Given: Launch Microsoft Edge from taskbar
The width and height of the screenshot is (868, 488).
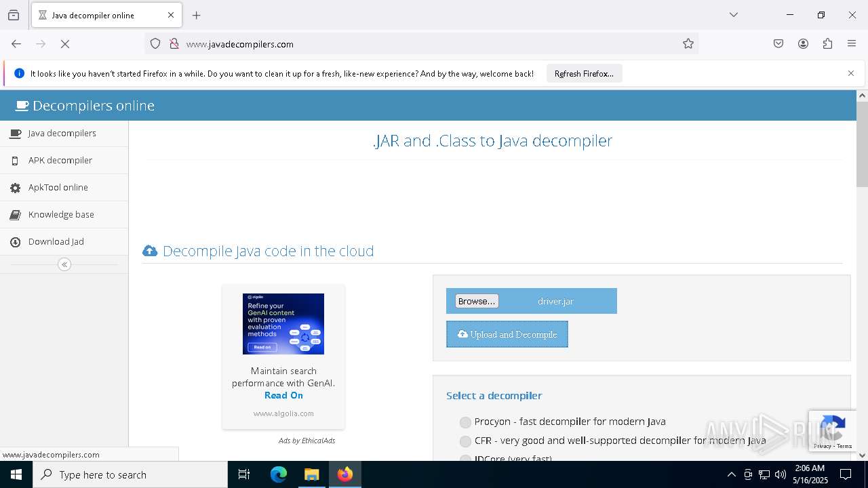Looking at the screenshot, I should click(279, 474).
